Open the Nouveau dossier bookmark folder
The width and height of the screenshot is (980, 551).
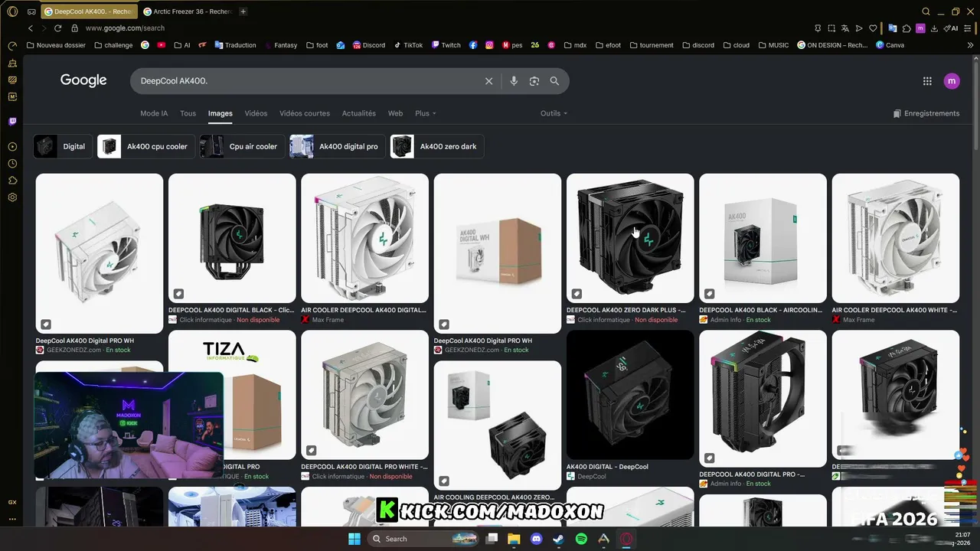(x=56, y=45)
